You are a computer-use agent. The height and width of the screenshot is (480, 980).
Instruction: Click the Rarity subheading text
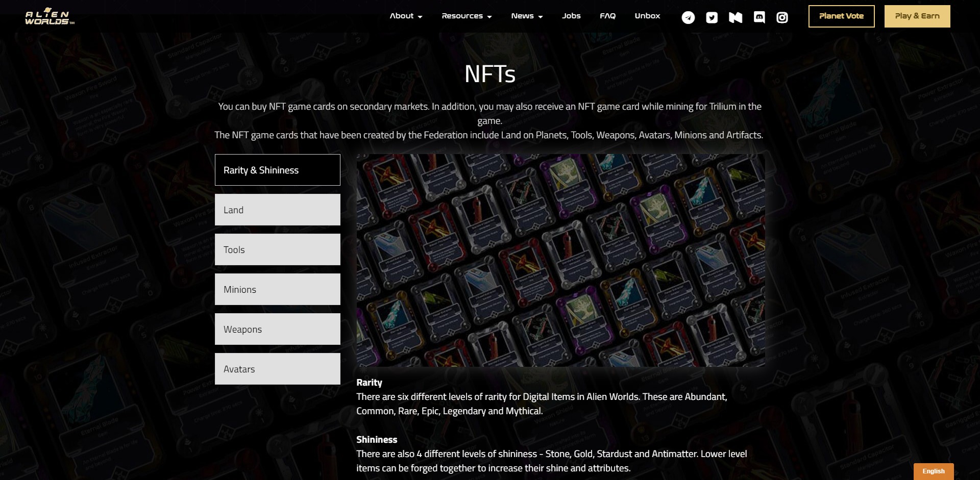(369, 383)
